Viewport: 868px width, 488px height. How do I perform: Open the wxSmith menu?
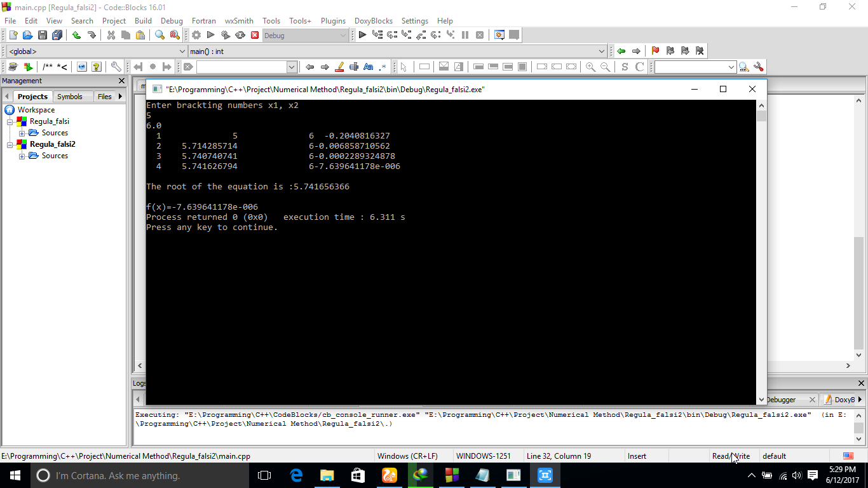tap(239, 21)
